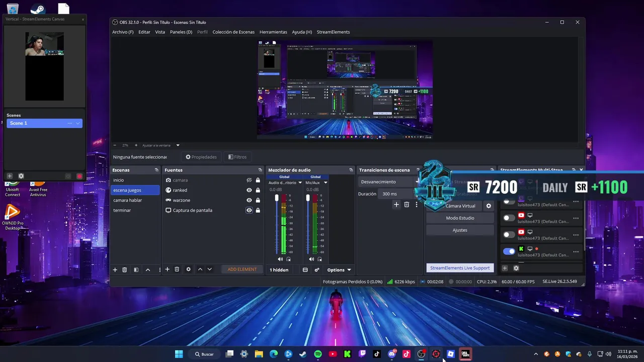Viewport: 644px width, 362px height.
Task: Expand the Audio del escritorio mixer dropdown
Action: pos(300,183)
